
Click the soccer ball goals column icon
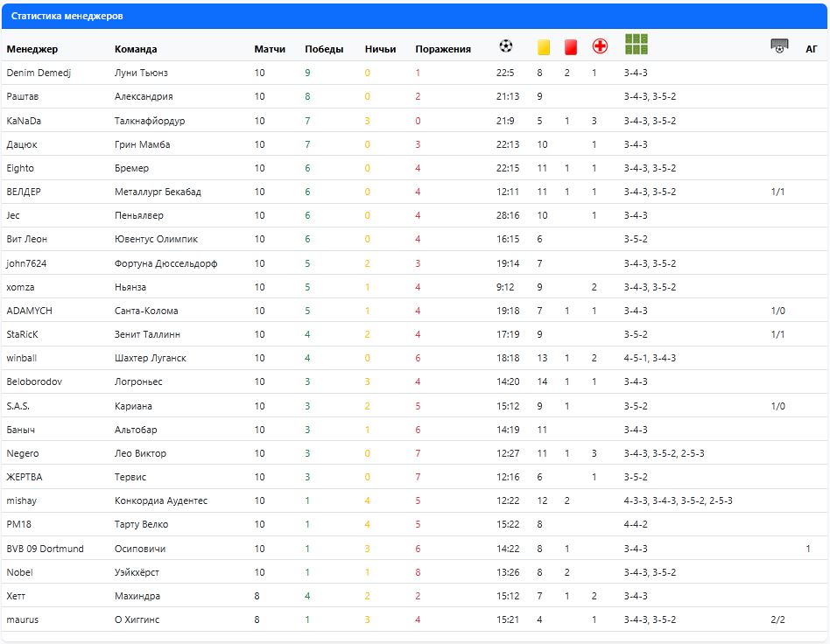pos(505,46)
